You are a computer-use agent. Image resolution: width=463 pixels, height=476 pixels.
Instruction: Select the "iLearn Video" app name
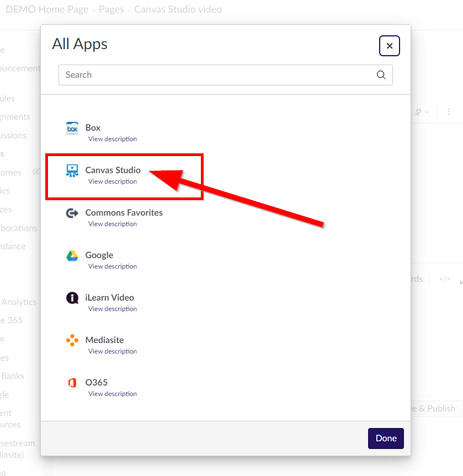(x=110, y=298)
